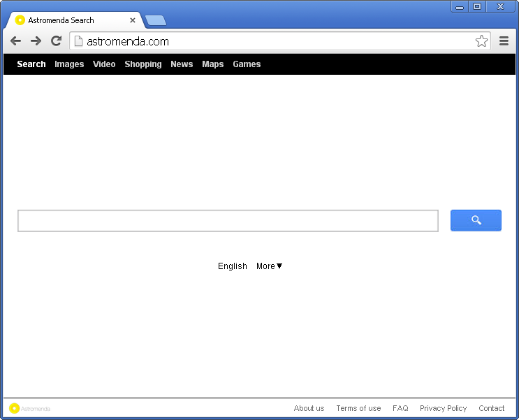Close the Astromenda Search tab

coord(133,20)
